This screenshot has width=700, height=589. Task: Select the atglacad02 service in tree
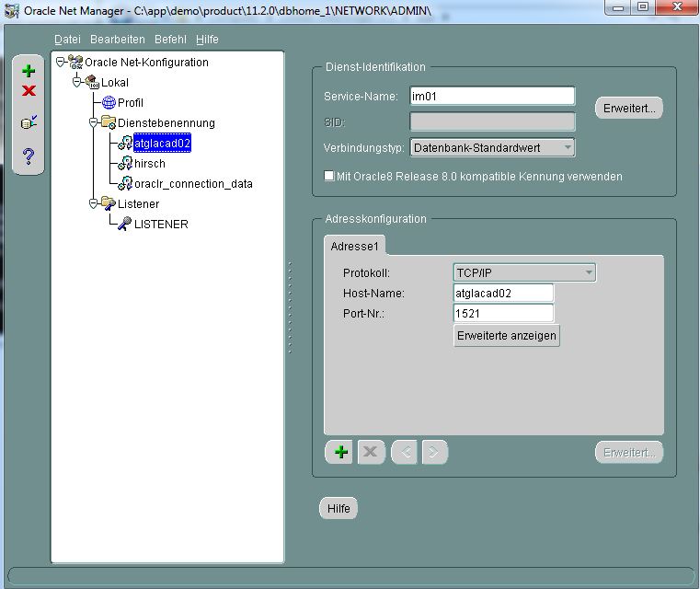[x=163, y=143]
